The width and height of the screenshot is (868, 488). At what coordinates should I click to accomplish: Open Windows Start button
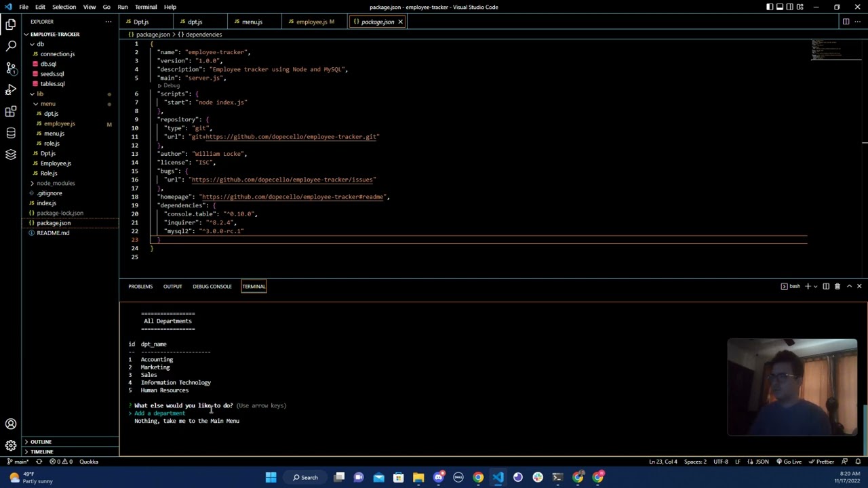271,477
